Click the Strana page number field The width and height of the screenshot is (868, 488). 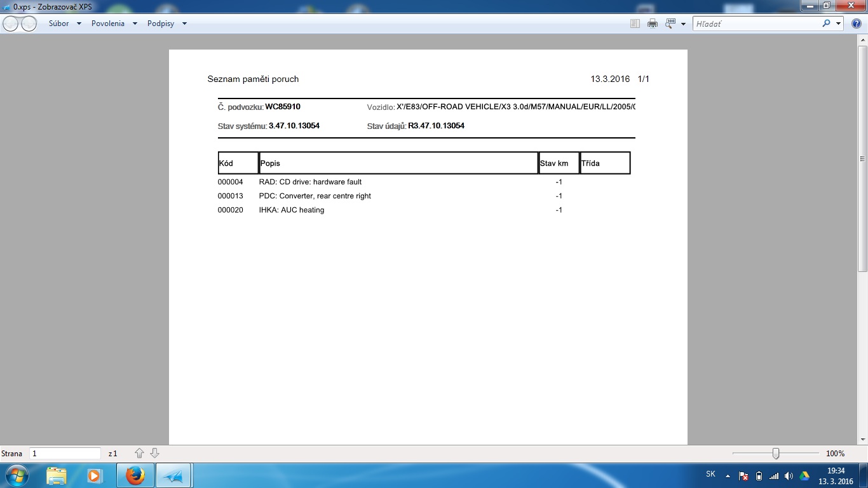(x=65, y=454)
